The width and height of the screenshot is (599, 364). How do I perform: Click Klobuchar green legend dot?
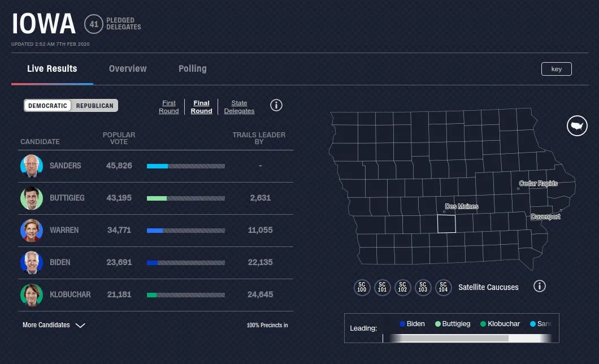coord(483,324)
